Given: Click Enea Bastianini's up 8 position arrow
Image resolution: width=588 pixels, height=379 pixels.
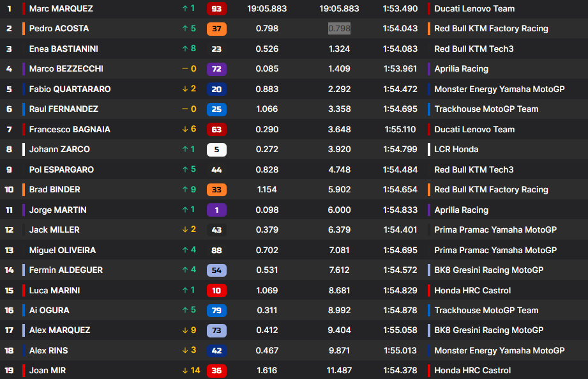Looking at the screenshot, I should (189, 49).
